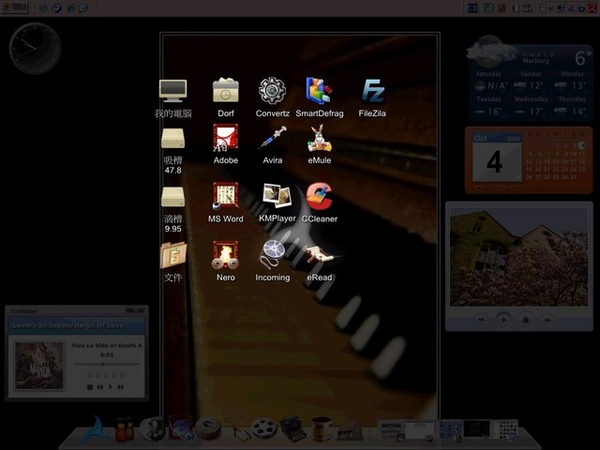Click the house dock icon

click(350, 430)
